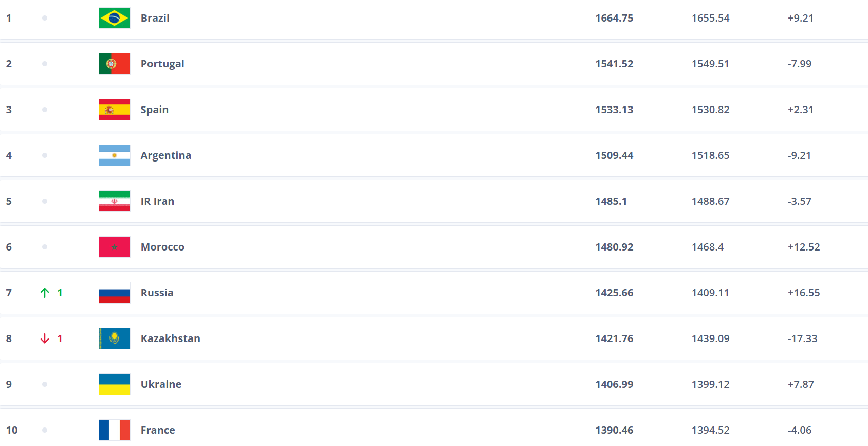Click the IR Iran flag icon
Image resolution: width=868 pixels, height=446 pixels.
pyautogui.click(x=114, y=201)
